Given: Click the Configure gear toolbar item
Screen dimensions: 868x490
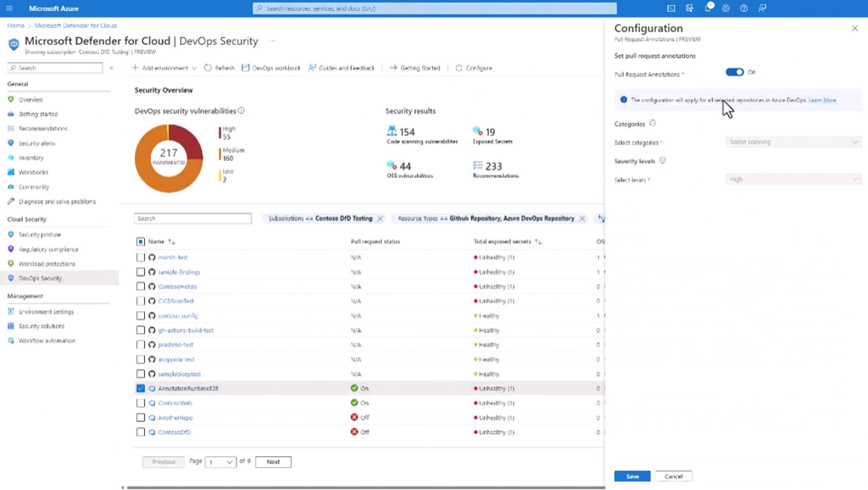Looking at the screenshot, I should coord(473,68).
